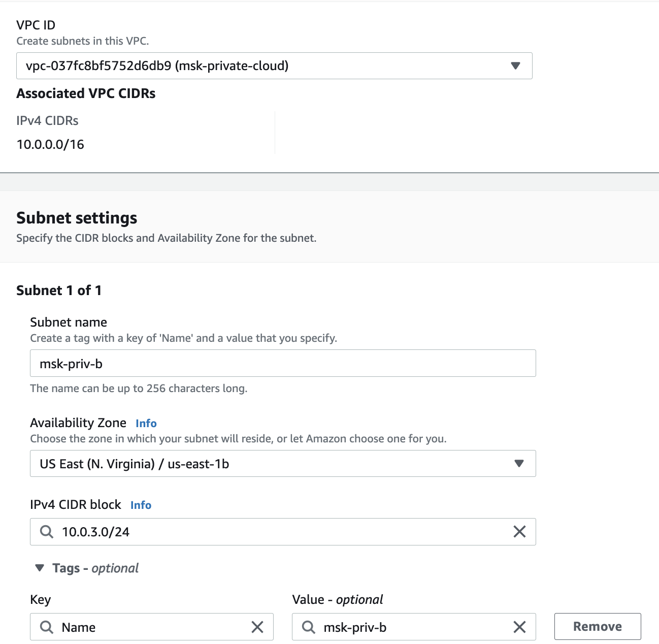Click the 10.0.0.0/16 IPv4 CIDR text
This screenshot has width=659, height=644.
pos(50,145)
